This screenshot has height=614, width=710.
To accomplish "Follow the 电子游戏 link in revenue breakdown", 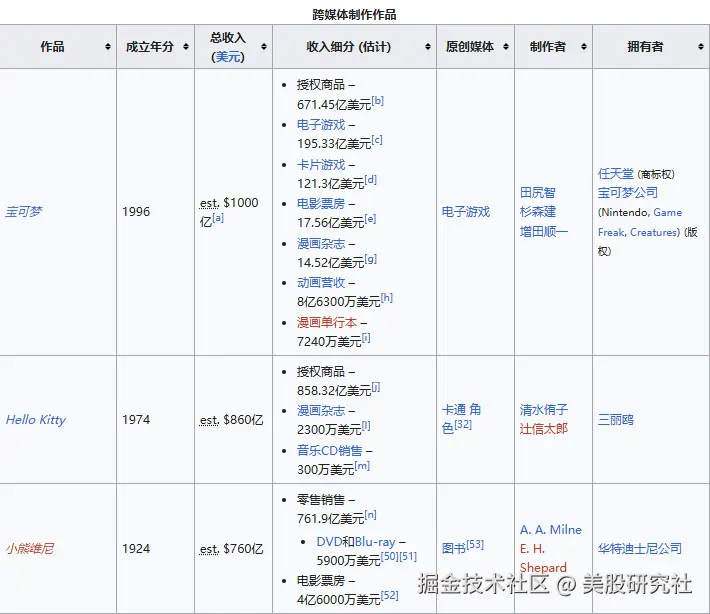I will click(x=321, y=125).
